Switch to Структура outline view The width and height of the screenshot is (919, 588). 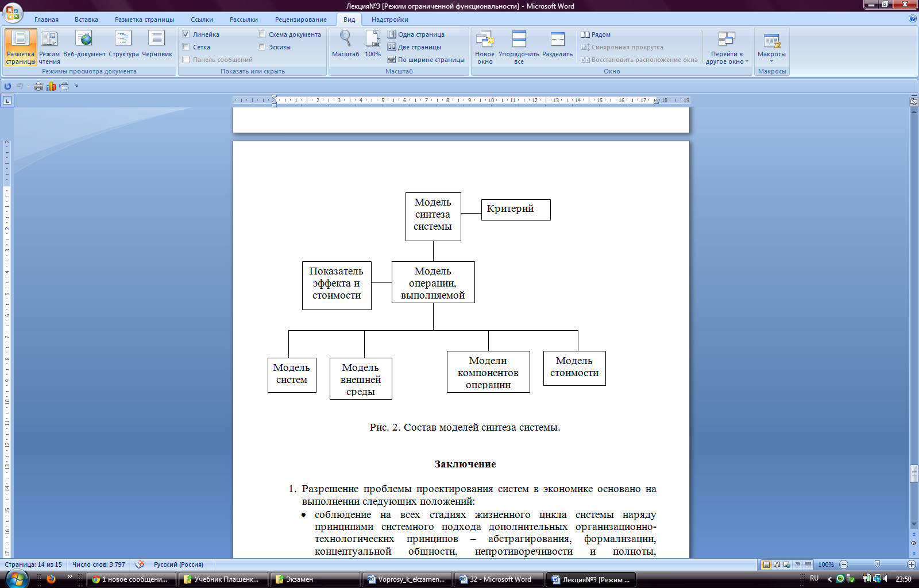(123, 44)
